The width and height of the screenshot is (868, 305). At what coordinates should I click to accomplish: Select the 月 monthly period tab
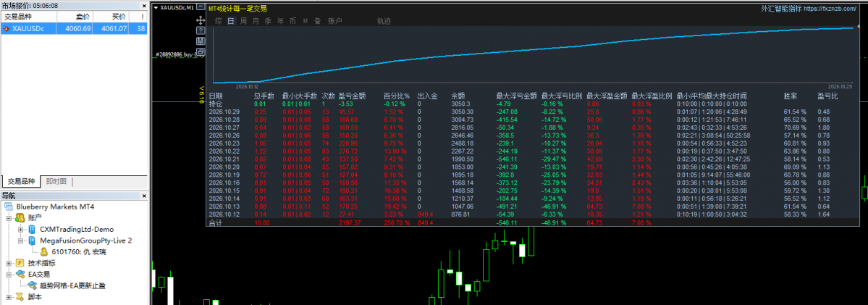click(x=256, y=21)
